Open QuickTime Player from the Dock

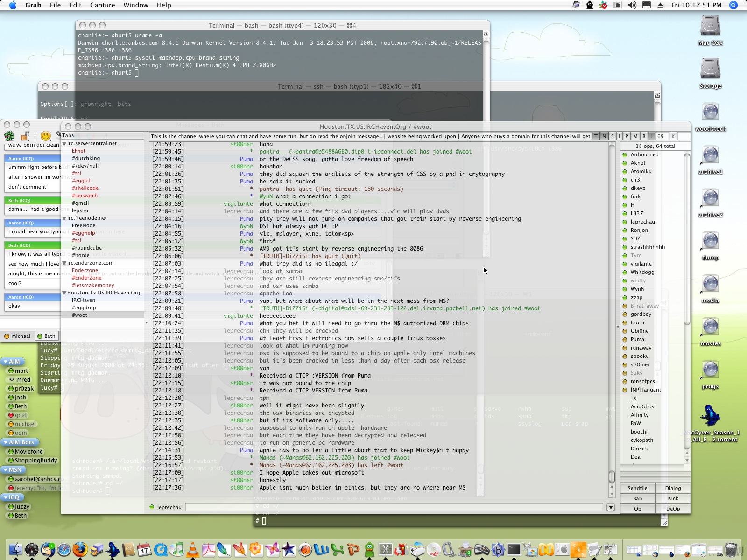tap(160, 550)
